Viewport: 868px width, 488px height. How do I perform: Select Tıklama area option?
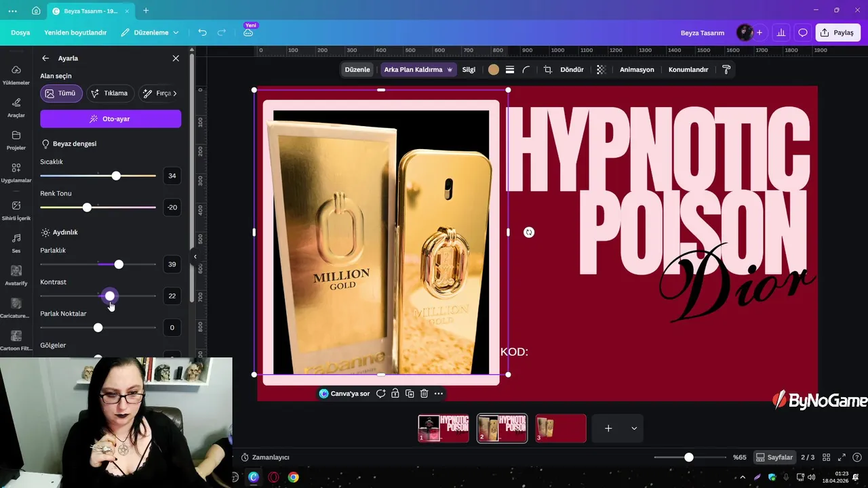[110, 94]
